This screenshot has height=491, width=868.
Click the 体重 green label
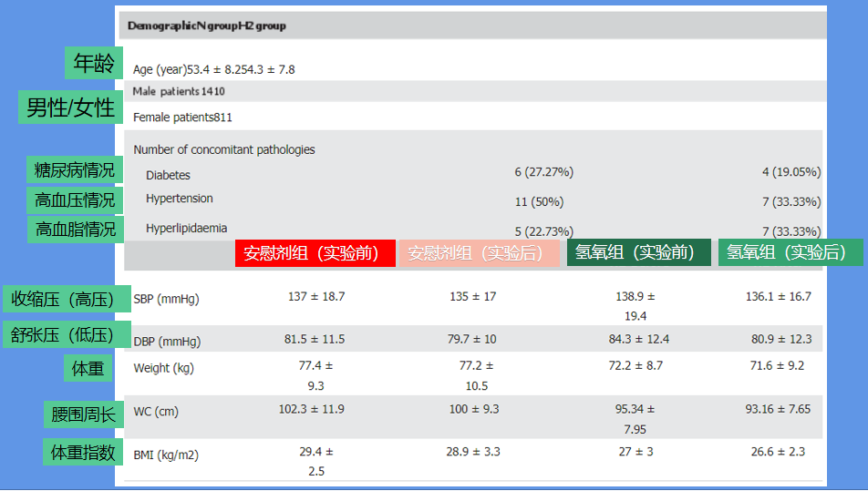(88, 369)
